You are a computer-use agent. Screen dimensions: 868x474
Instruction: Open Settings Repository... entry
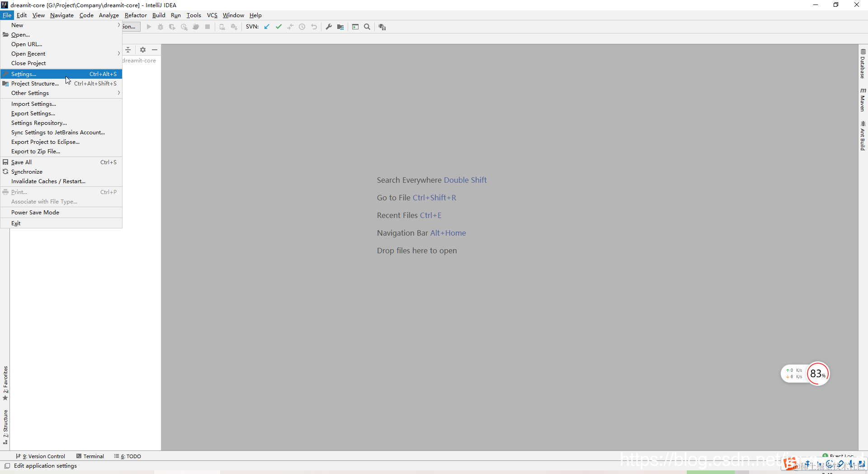(x=61, y=123)
